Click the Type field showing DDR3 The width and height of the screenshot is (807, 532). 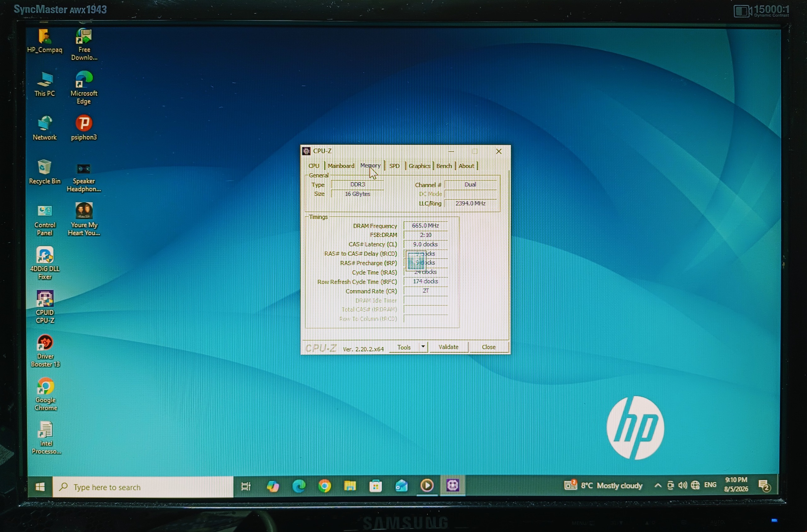[357, 185]
